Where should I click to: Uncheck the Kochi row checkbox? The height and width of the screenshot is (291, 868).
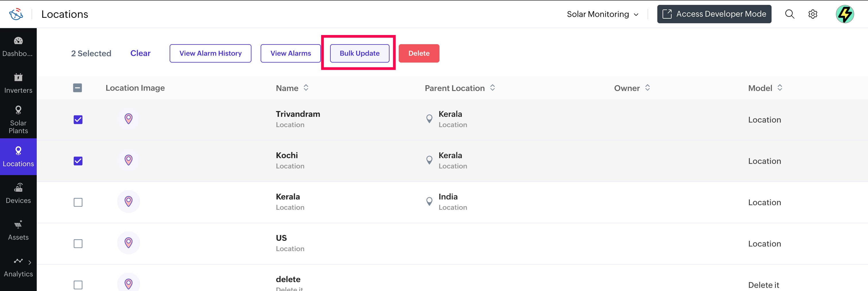(x=78, y=161)
